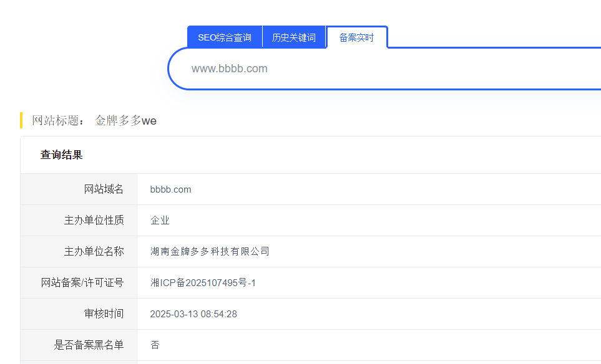The height and width of the screenshot is (364, 601).
Task: Click the 审核时间 row label
Action: [x=104, y=314]
